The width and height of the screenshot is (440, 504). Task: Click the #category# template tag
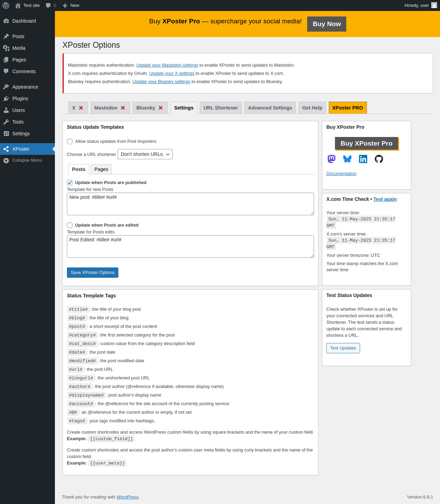click(x=82, y=335)
